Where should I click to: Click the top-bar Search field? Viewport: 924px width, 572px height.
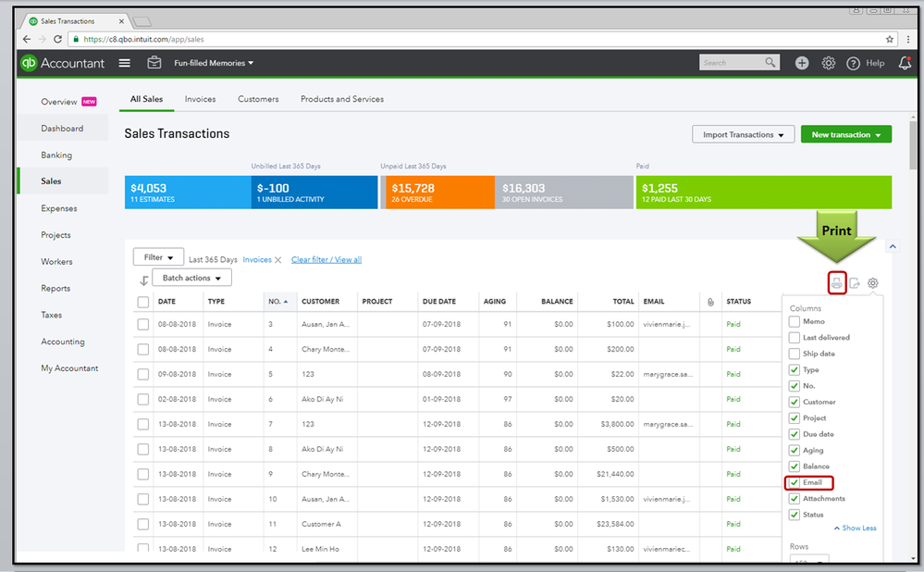731,63
